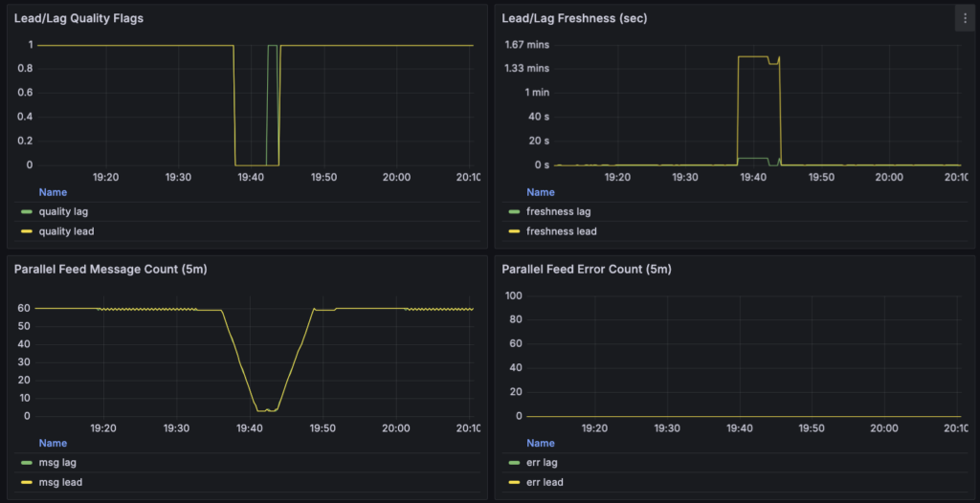Screen dimensions: 980x503
Task: Click the yellow err lead color swatch
Action: point(514,483)
